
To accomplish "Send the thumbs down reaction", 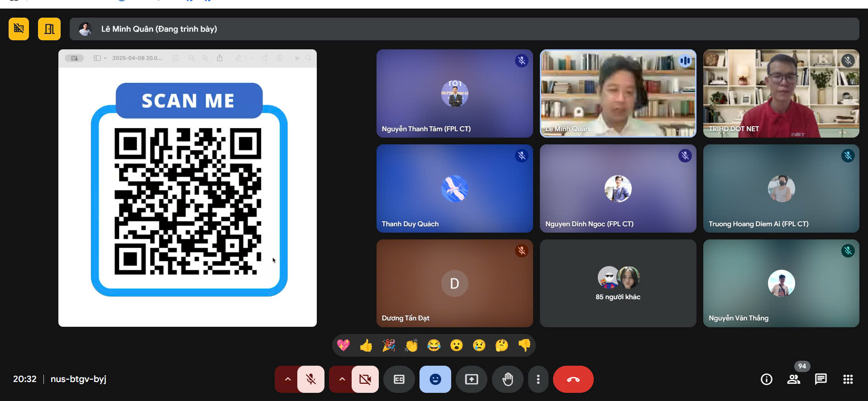I will click(x=525, y=346).
